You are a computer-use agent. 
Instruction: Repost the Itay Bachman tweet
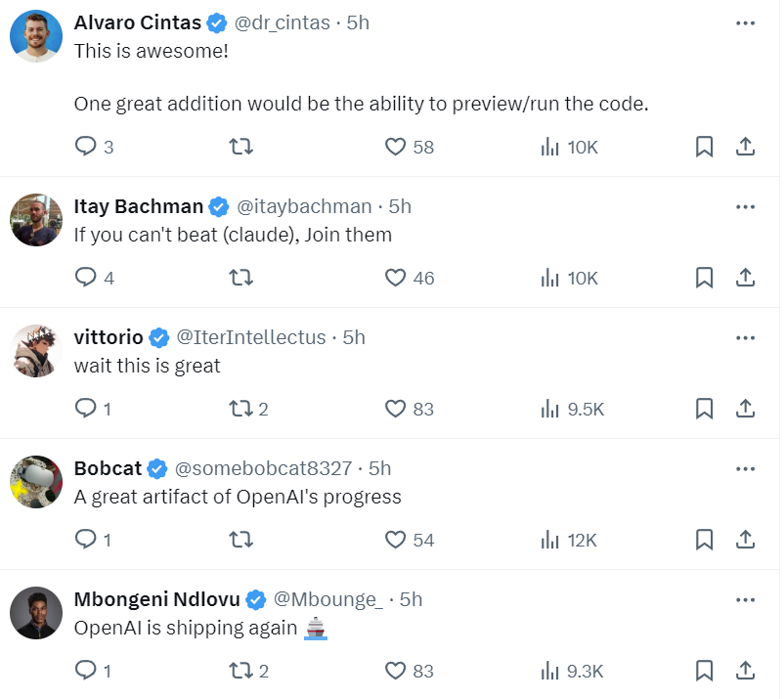(241, 278)
